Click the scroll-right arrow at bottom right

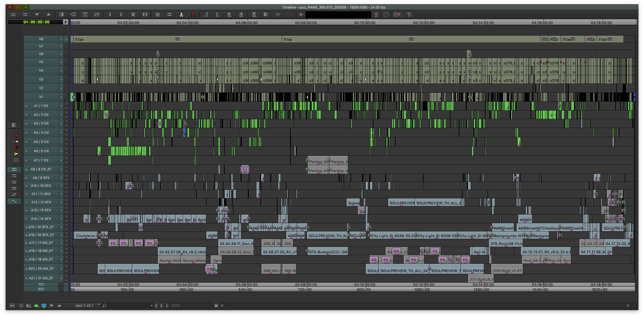[628, 306]
